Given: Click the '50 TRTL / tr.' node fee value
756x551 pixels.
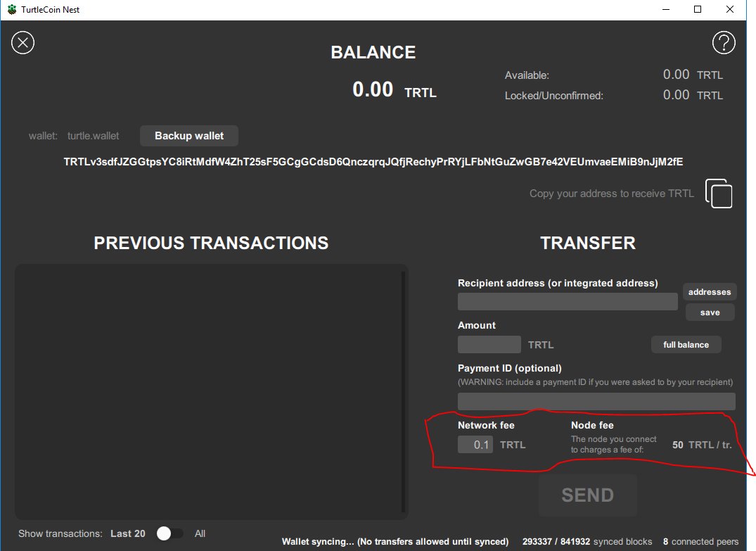Looking at the screenshot, I should coord(702,445).
